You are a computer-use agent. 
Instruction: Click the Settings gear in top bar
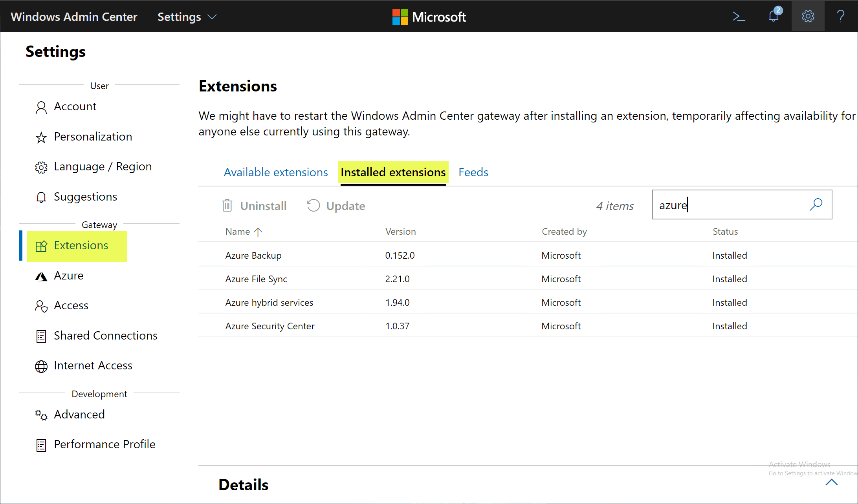tap(808, 16)
